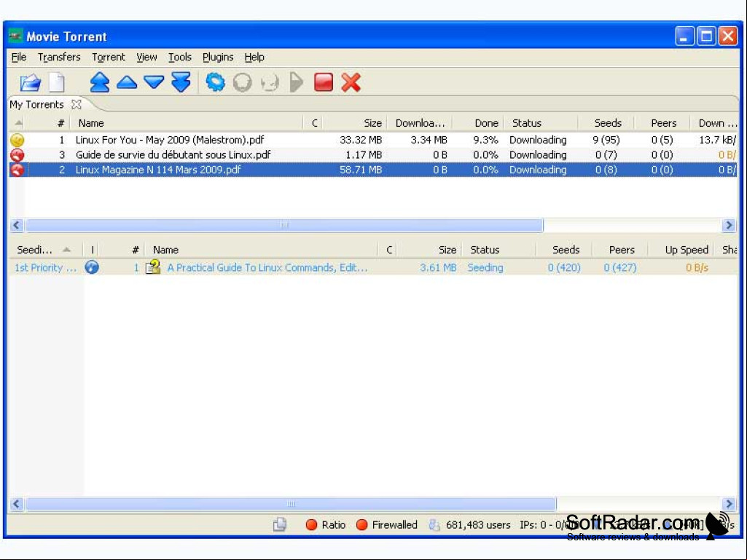Maximize the Movie Torrent window

706,36
